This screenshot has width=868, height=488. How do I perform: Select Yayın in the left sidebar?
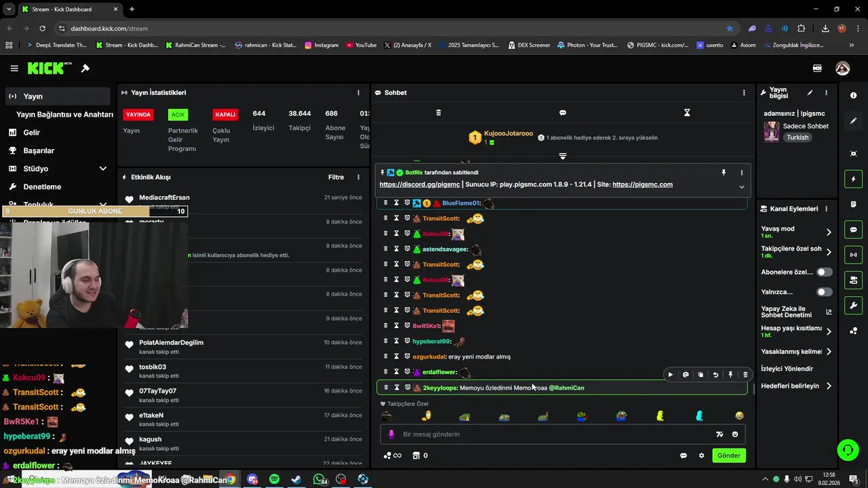click(58, 96)
